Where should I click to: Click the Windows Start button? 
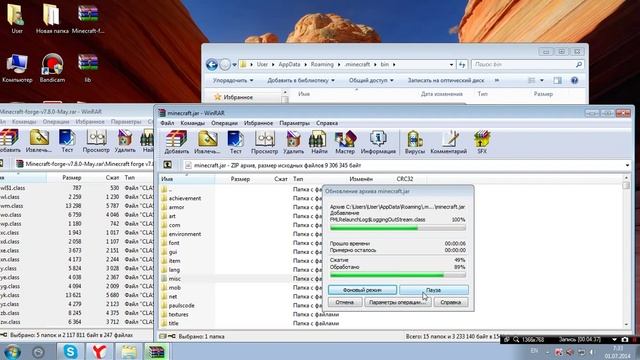click(x=12, y=352)
